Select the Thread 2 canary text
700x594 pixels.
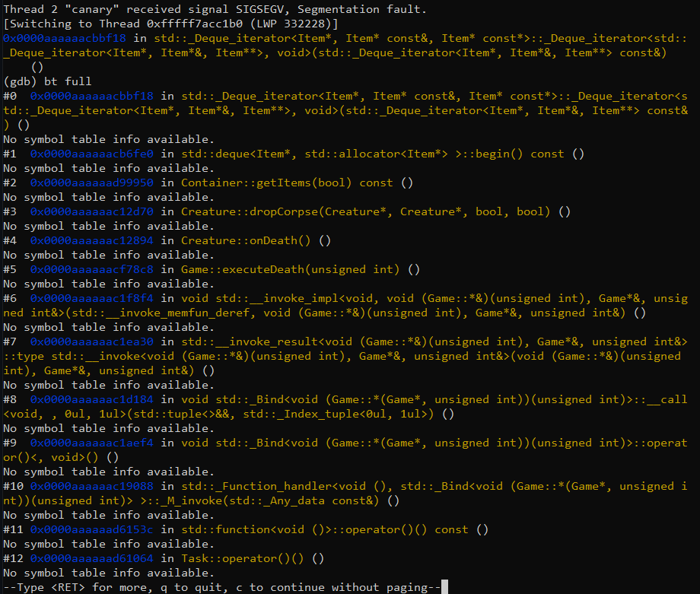coord(61,8)
